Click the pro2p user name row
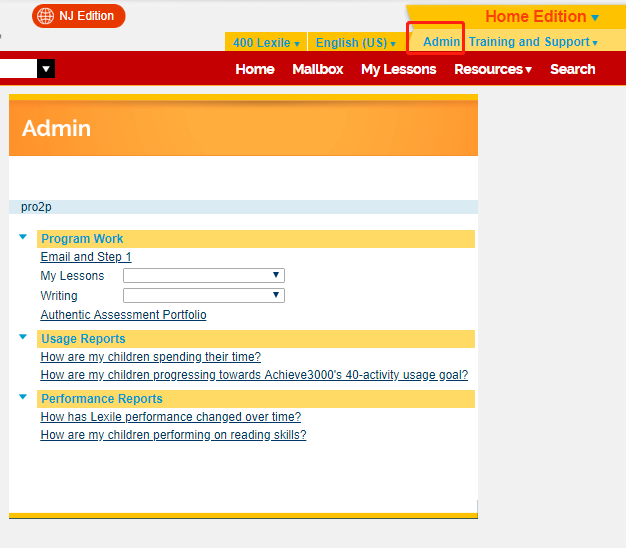The height and width of the screenshot is (548, 626). point(243,207)
